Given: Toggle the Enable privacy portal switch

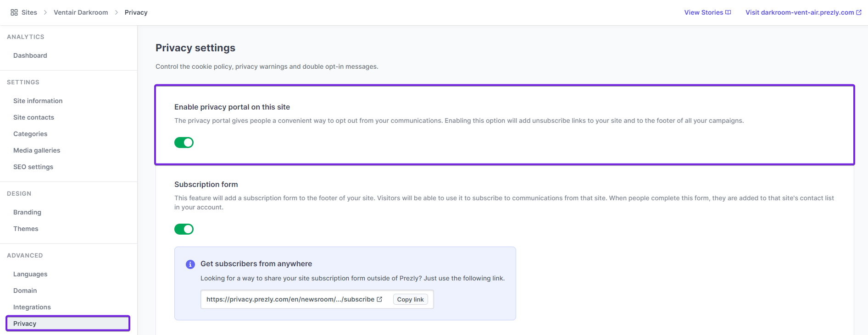Looking at the screenshot, I should pyautogui.click(x=184, y=143).
